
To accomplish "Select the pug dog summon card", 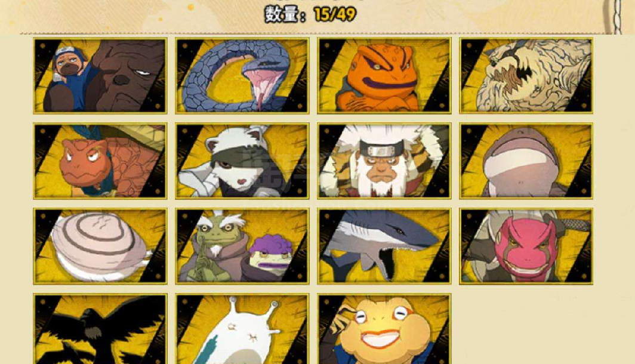I will click(x=100, y=76).
